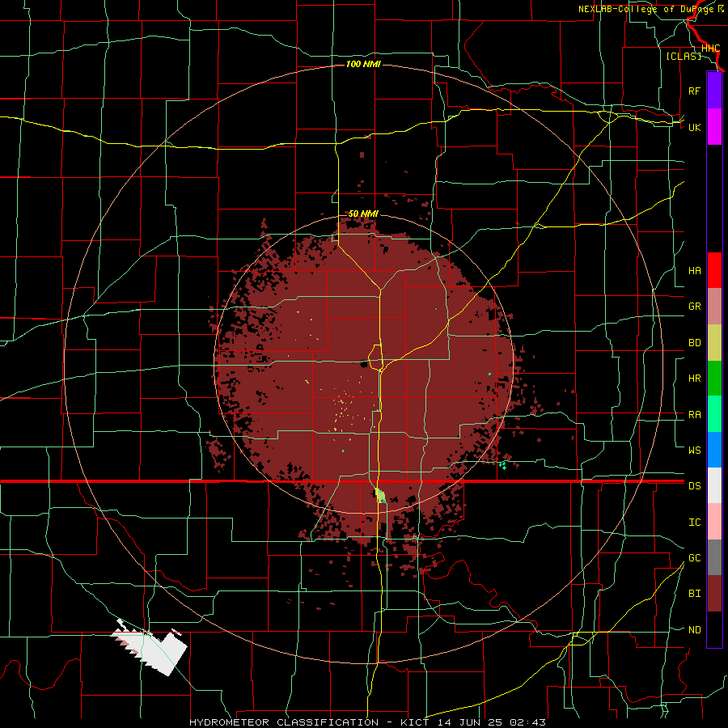The height and width of the screenshot is (728, 728).
Task: Click the HA red legend swatch
Action: pos(714,270)
